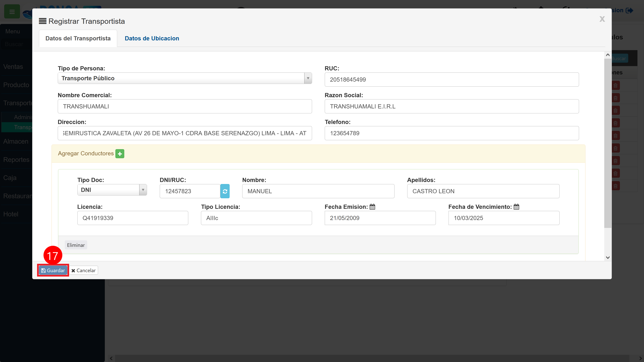644x362 pixels.
Task: Click the Nombre field with MANUEL
Action: [318, 191]
